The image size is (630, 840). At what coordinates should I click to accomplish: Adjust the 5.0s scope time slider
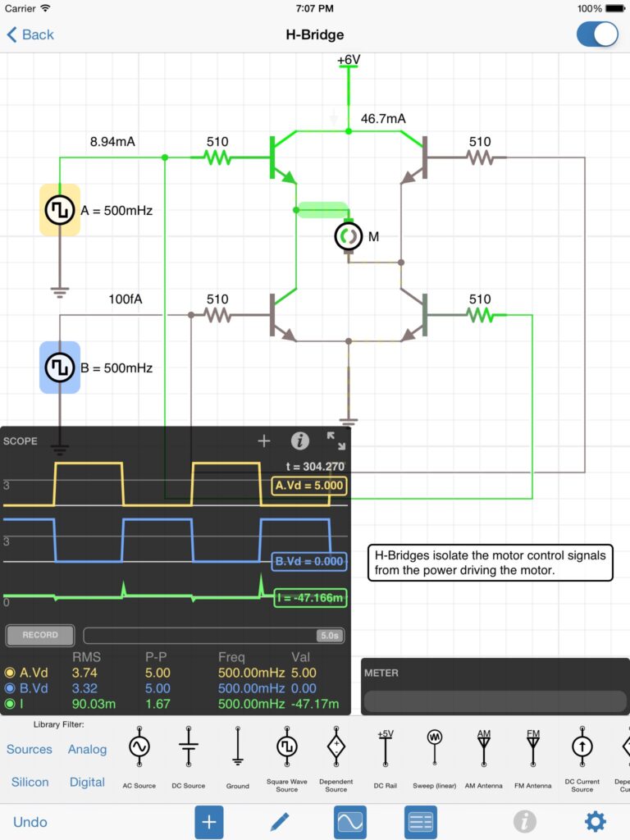pyautogui.click(x=330, y=635)
